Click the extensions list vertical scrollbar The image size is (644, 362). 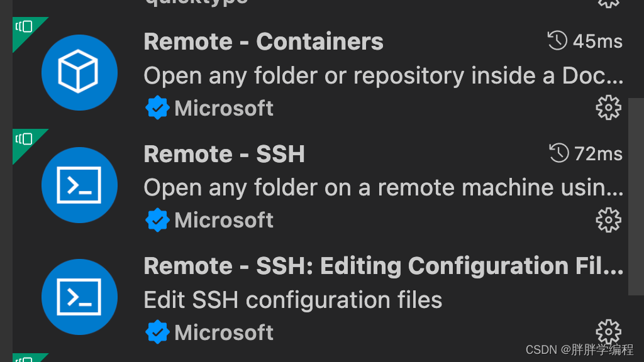tap(636, 196)
